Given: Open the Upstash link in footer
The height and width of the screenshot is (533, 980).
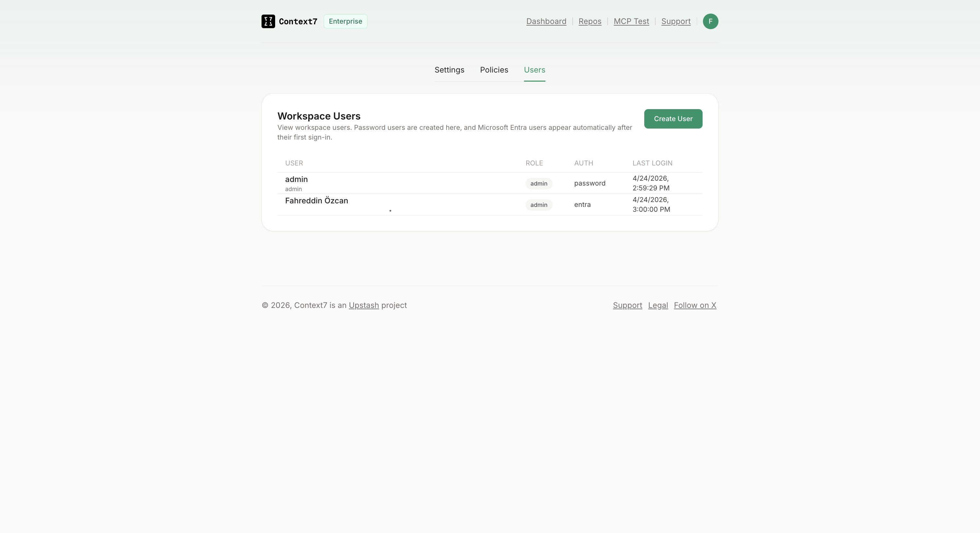Looking at the screenshot, I should [364, 305].
